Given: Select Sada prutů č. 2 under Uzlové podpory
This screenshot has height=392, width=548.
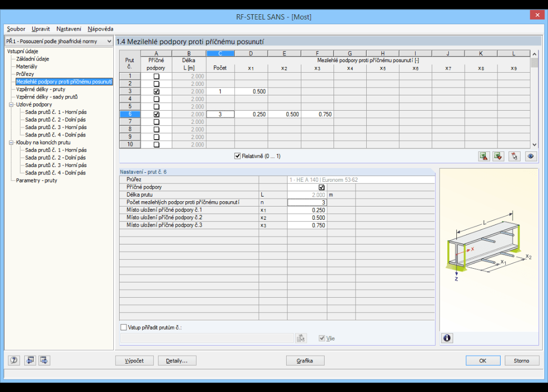Looking at the screenshot, I should tap(55, 120).
